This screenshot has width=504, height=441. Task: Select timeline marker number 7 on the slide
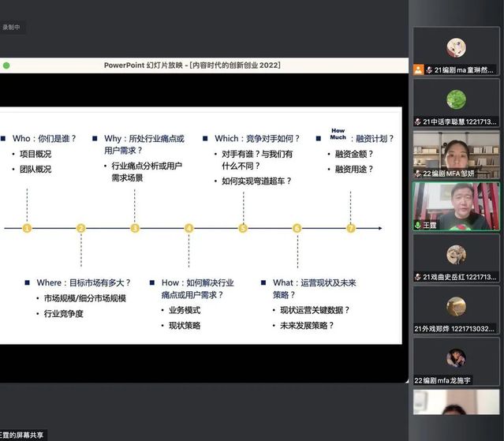tap(351, 229)
